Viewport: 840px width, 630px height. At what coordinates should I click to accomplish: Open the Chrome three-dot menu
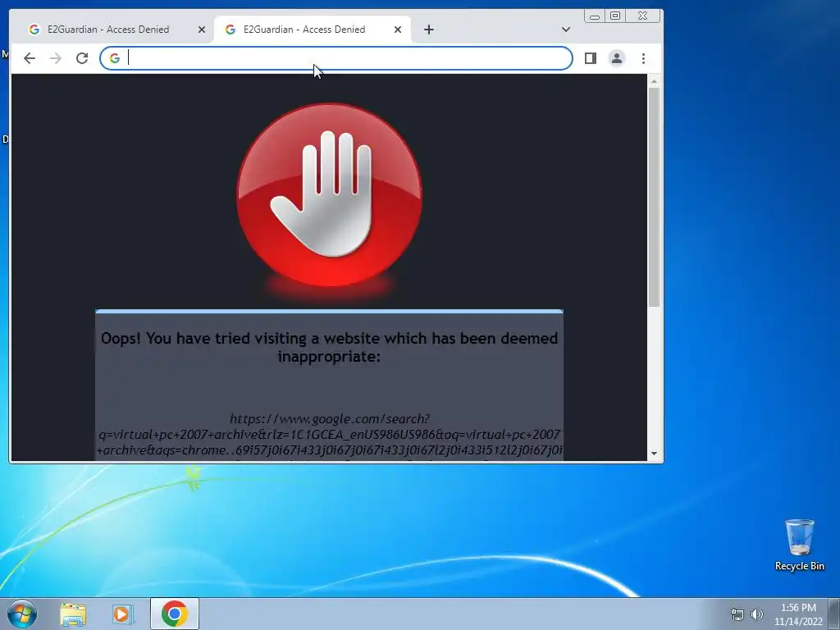point(643,58)
